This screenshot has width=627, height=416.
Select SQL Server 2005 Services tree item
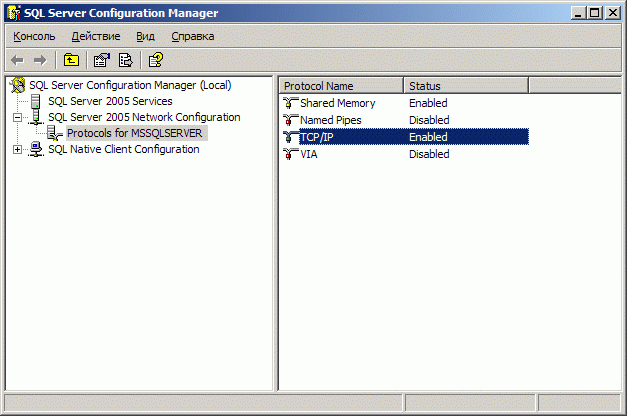[x=109, y=101]
